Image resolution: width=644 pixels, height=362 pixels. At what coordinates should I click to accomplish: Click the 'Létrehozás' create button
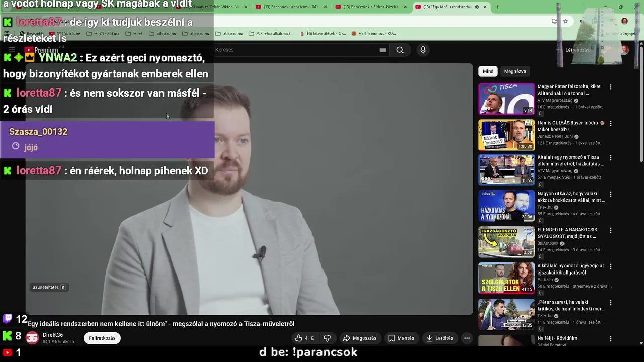(x=573, y=50)
